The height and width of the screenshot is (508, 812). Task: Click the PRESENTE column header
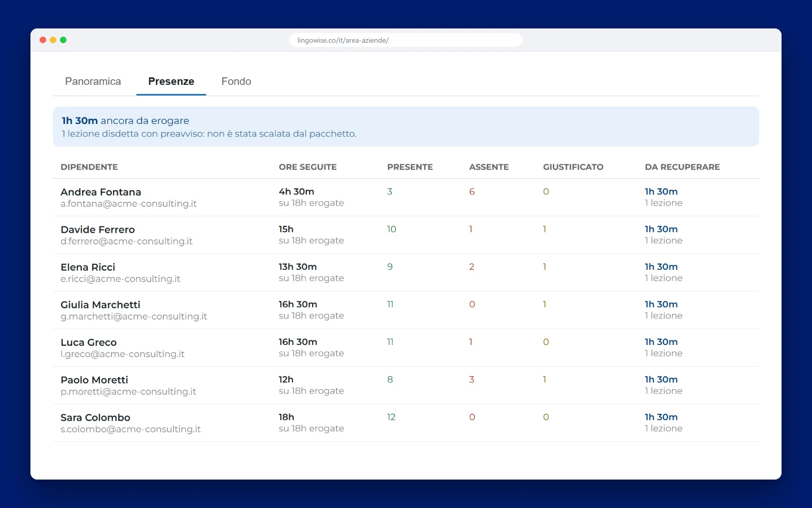(x=410, y=167)
